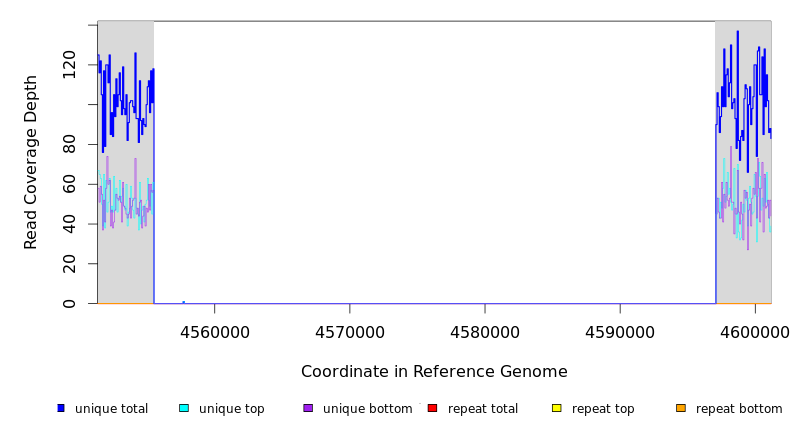This screenshot has height=432, width=792.
Task: Click the blue unique total legend swatch
Action: point(61,408)
